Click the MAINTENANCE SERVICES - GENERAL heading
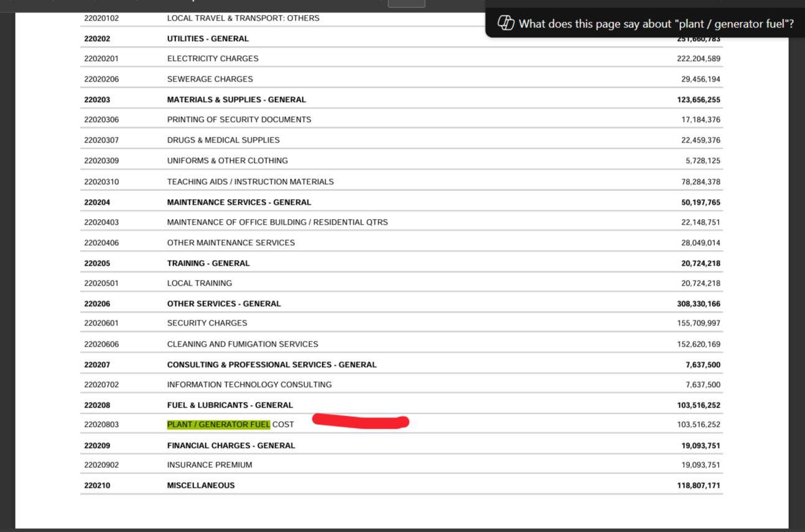This screenshot has height=532, width=805. [239, 202]
